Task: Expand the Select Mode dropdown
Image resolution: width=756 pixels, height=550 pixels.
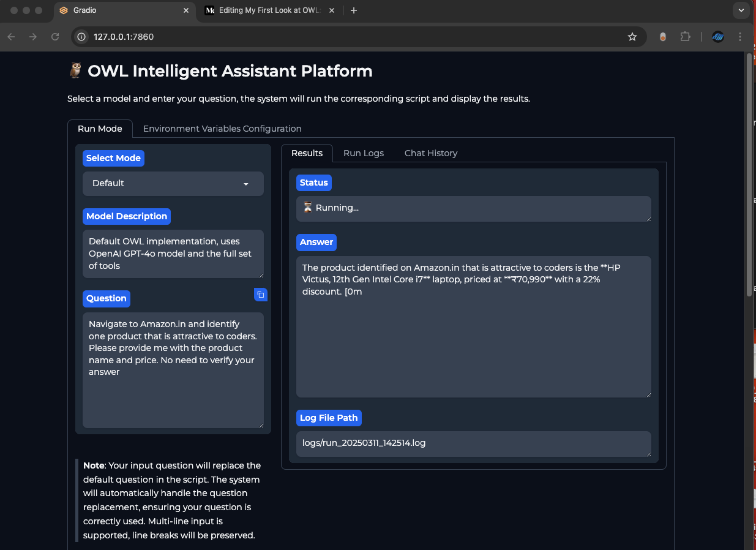Action: (x=173, y=183)
